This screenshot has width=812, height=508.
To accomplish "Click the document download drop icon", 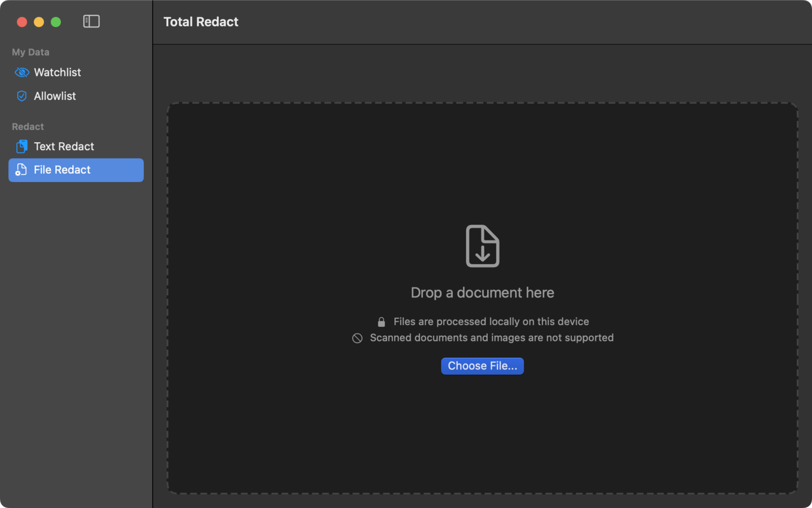I will (x=483, y=246).
